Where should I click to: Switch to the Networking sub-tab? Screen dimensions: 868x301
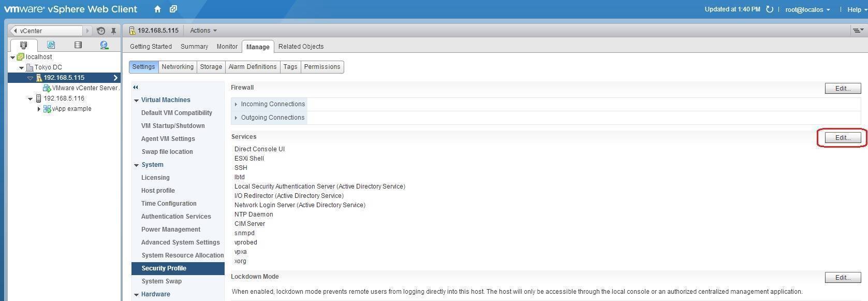(x=178, y=67)
